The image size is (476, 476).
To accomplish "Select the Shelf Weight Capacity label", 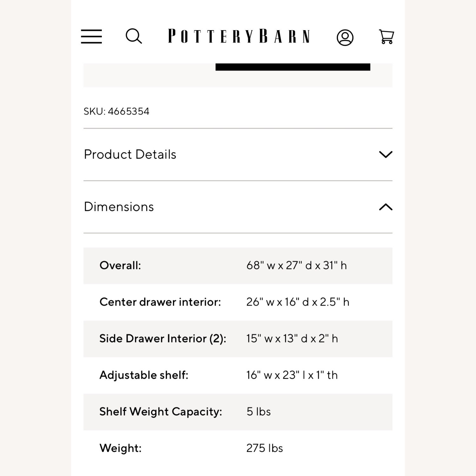I will click(x=161, y=412).
